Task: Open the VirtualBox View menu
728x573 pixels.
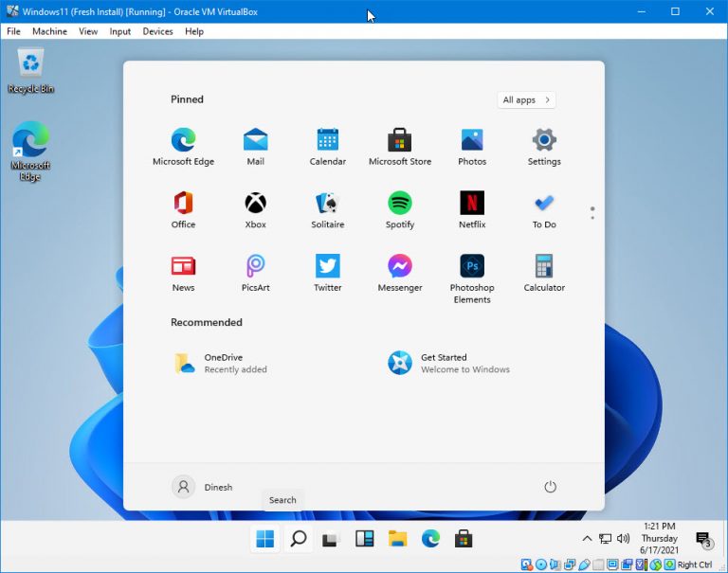Action: (x=88, y=31)
